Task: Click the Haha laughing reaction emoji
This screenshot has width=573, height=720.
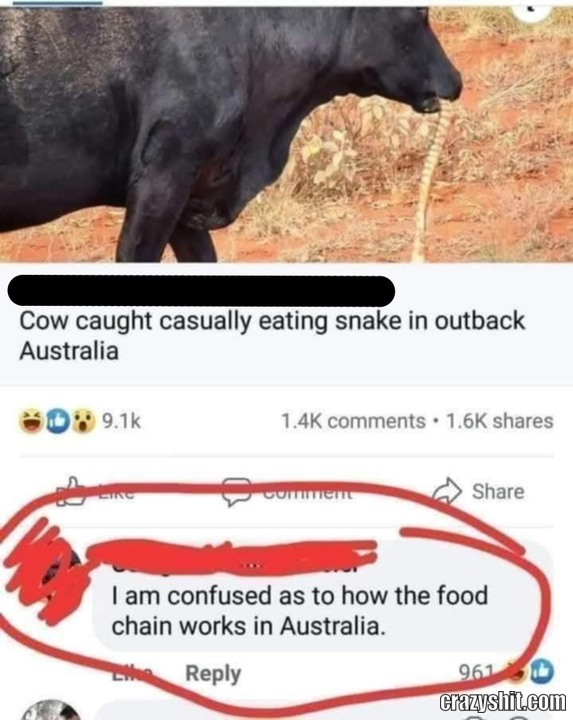Action: 32,421
